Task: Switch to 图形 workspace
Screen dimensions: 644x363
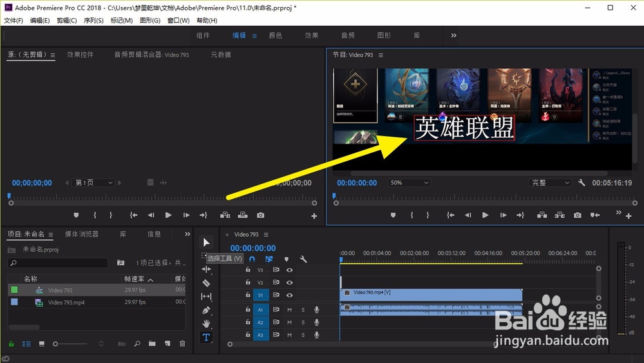Action: coord(384,35)
